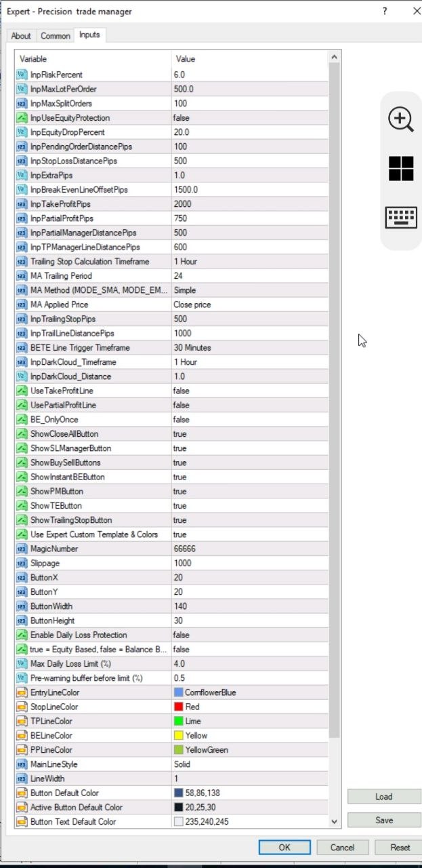The width and height of the screenshot is (422, 868).
Task: Click the integer icon beside InpMaxSplitOrders
Action: point(22,103)
